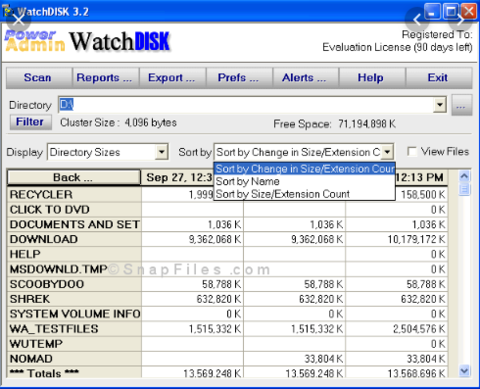Screen dimensions: 480x389
Task: Click the PowerAdmin logo
Action: [x=35, y=41]
